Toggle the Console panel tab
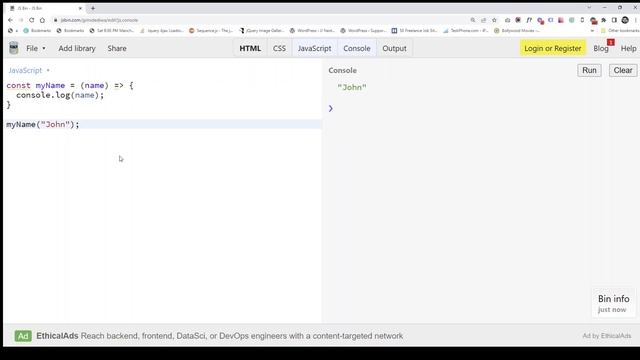 tap(357, 48)
